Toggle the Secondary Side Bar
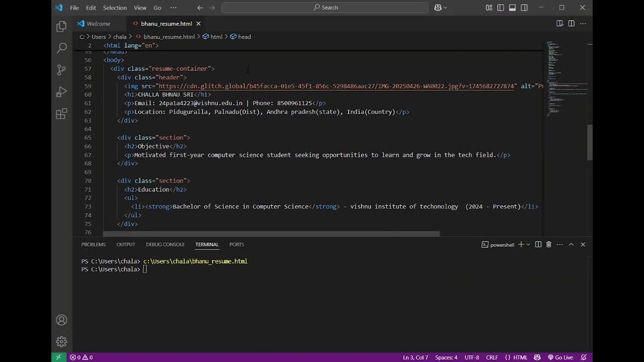Screen dimensions: 644x362 pyautogui.click(x=524, y=8)
